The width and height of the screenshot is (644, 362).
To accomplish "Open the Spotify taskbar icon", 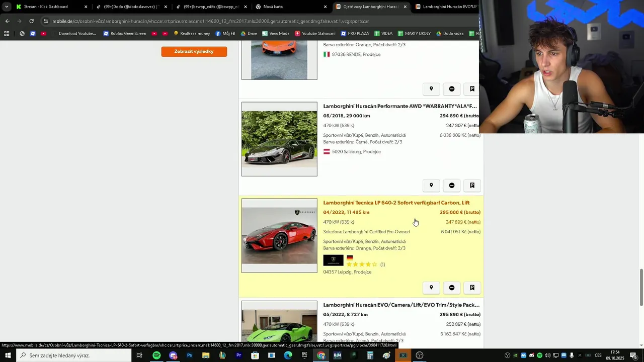I will coord(156,355).
